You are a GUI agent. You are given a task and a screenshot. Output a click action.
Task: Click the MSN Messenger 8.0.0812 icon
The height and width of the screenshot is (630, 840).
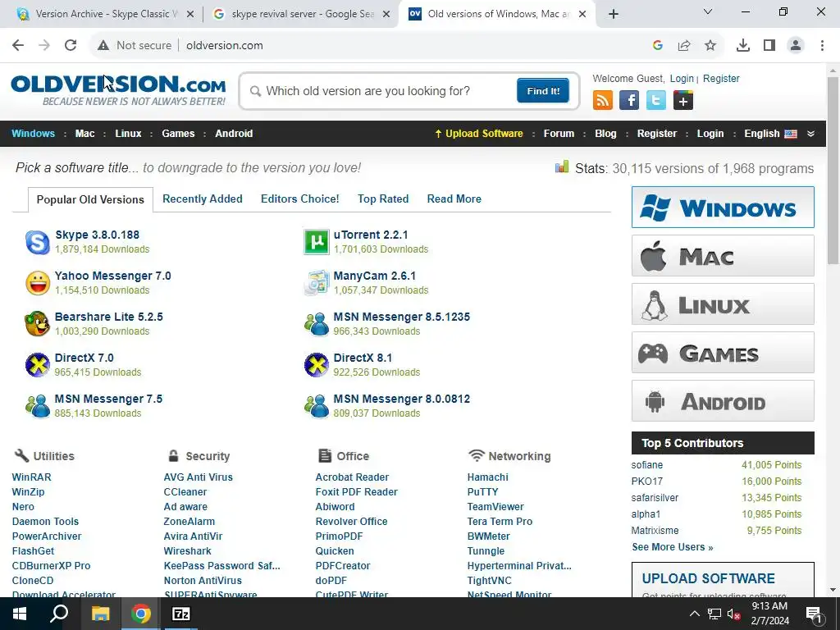coord(317,406)
